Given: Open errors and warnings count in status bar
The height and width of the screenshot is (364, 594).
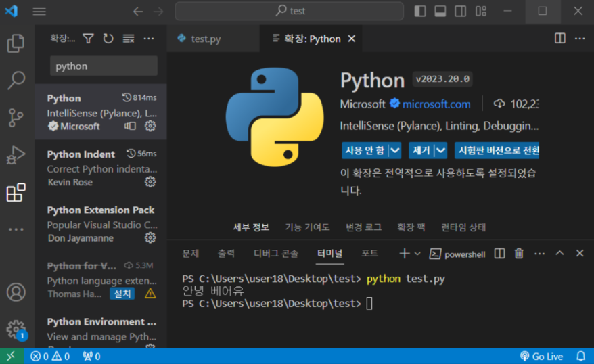Looking at the screenshot, I should click(x=50, y=356).
